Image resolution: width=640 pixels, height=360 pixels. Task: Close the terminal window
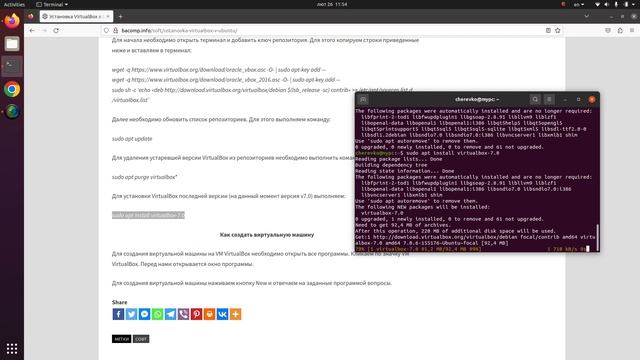[x=592, y=99]
